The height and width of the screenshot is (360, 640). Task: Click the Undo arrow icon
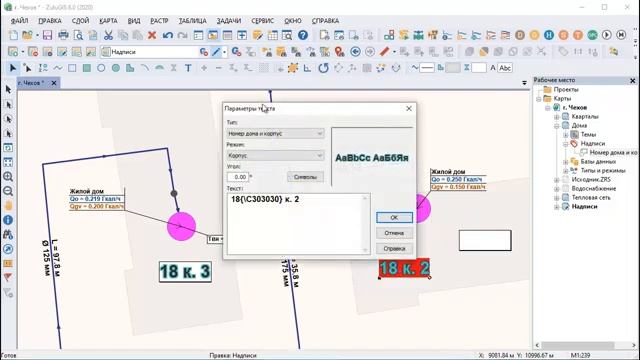click(x=167, y=36)
